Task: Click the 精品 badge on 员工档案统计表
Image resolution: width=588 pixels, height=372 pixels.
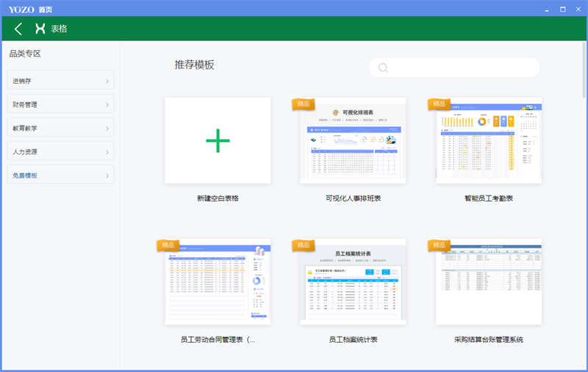Action: pyautogui.click(x=304, y=245)
